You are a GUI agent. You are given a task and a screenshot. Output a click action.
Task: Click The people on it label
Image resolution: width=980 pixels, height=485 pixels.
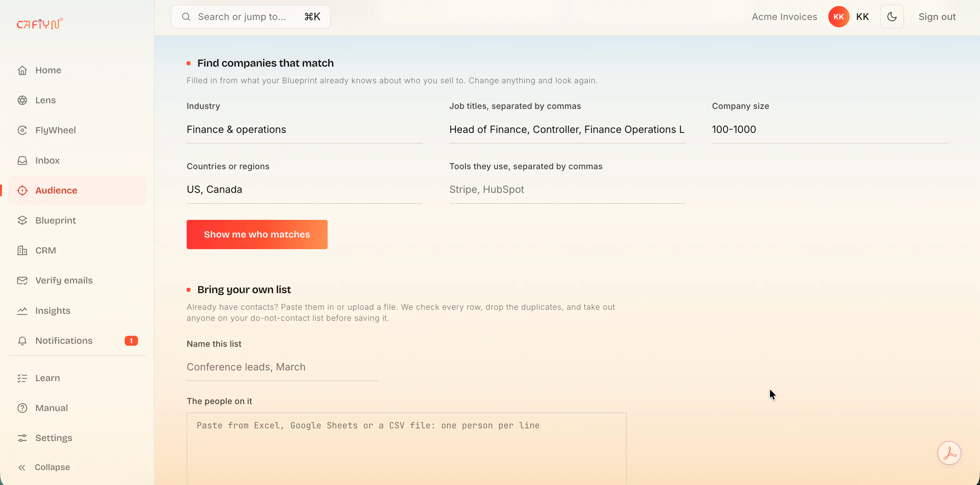pyautogui.click(x=219, y=401)
